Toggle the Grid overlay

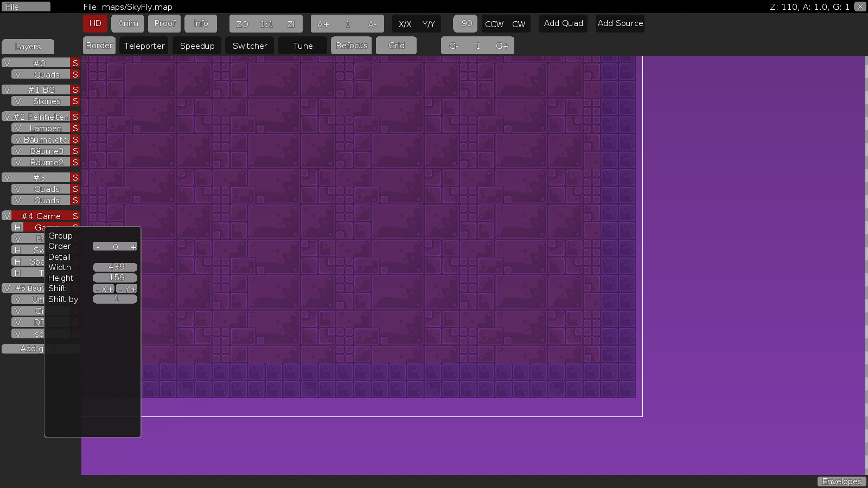[x=396, y=46]
